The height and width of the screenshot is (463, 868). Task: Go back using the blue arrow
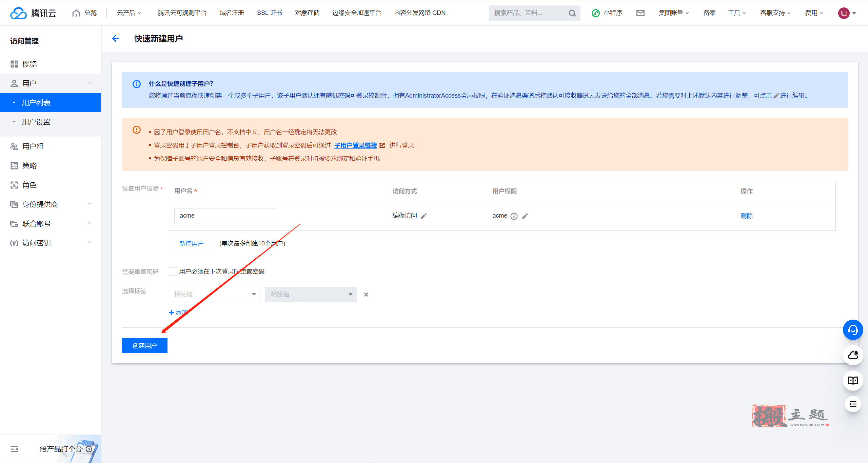click(116, 38)
